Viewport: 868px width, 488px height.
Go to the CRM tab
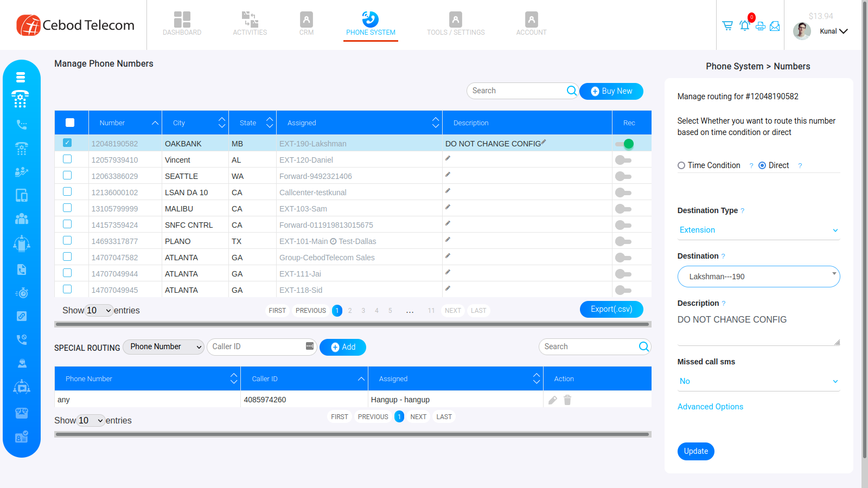[x=307, y=23]
